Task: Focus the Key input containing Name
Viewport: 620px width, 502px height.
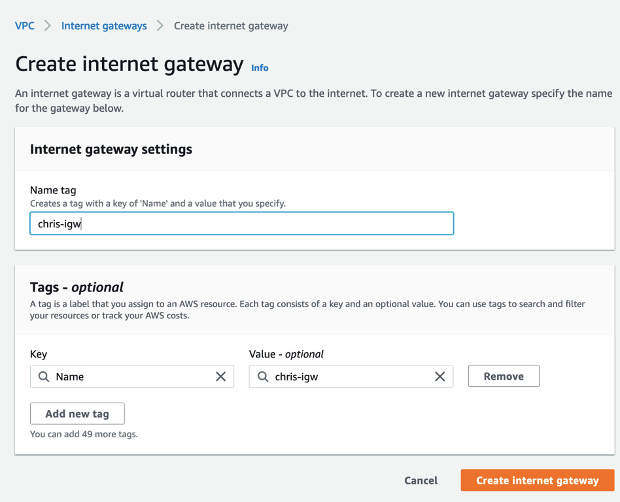Action: pyautogui.click(x=132, y=376)
